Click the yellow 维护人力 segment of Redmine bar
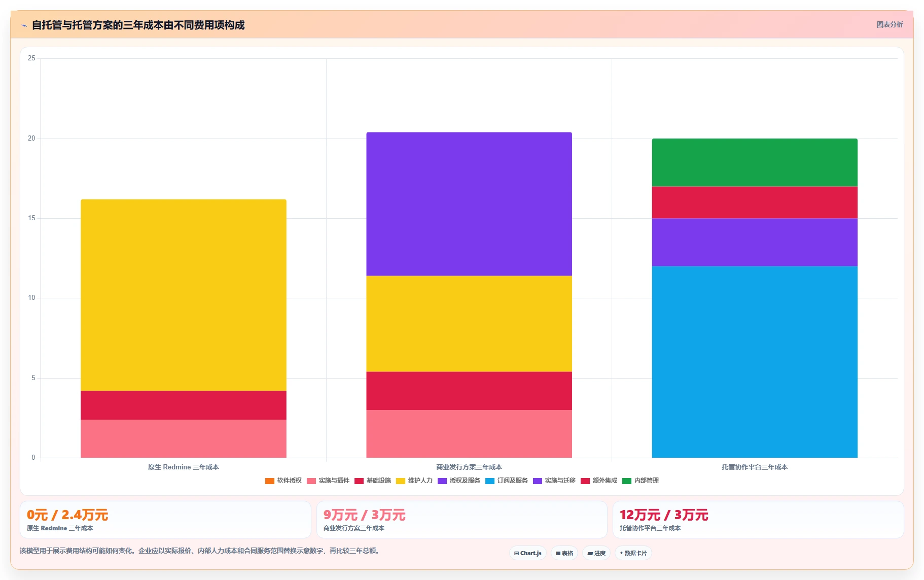The height and width of the screenshot is (580, 924). [184, 295]
